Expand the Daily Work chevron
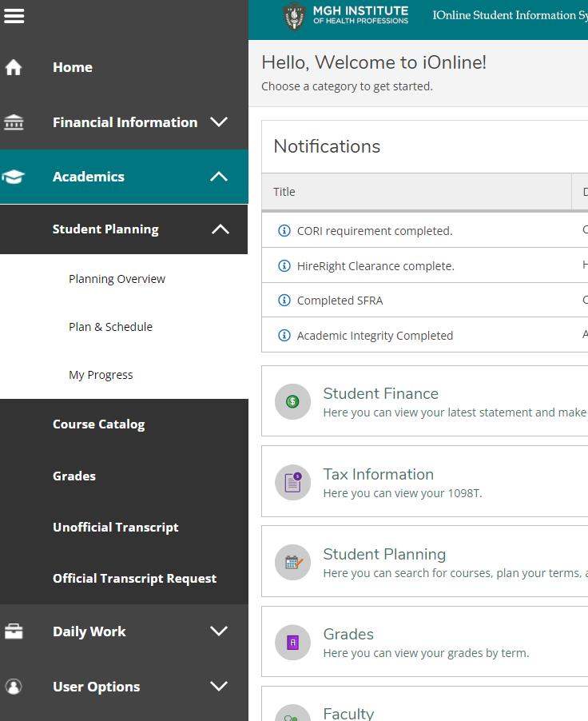 point(219,631)
